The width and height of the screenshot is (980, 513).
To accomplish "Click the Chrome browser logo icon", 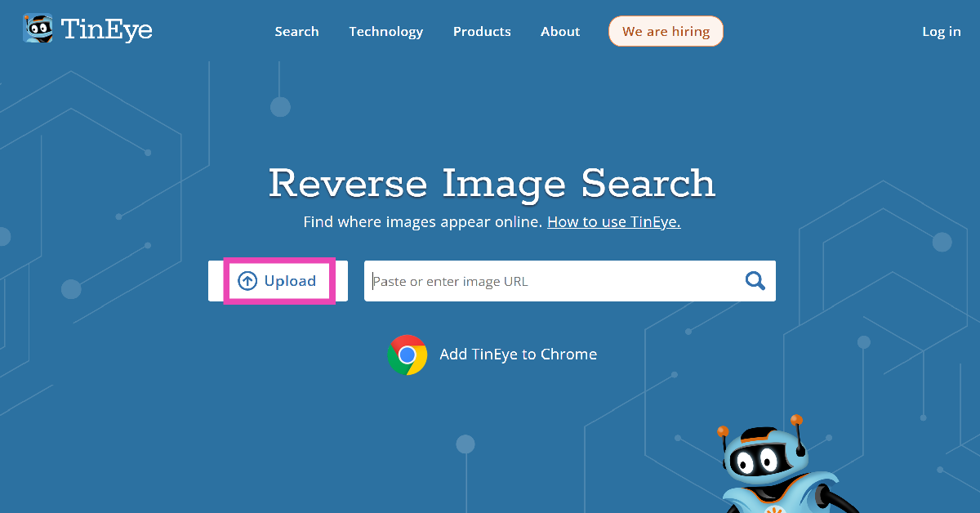I will (408, 355).
